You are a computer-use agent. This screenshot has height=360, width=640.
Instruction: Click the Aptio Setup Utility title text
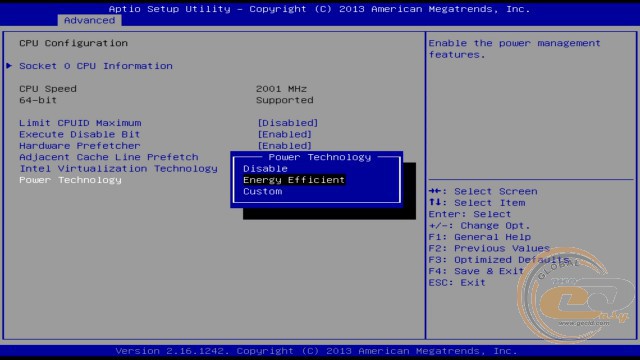319,9
